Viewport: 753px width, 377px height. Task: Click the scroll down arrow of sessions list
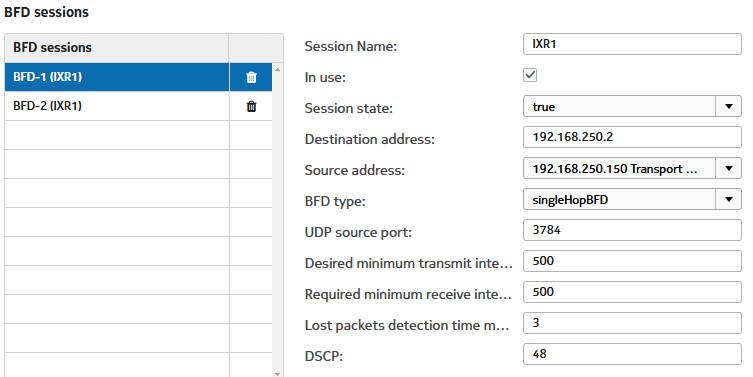[277, 374]
